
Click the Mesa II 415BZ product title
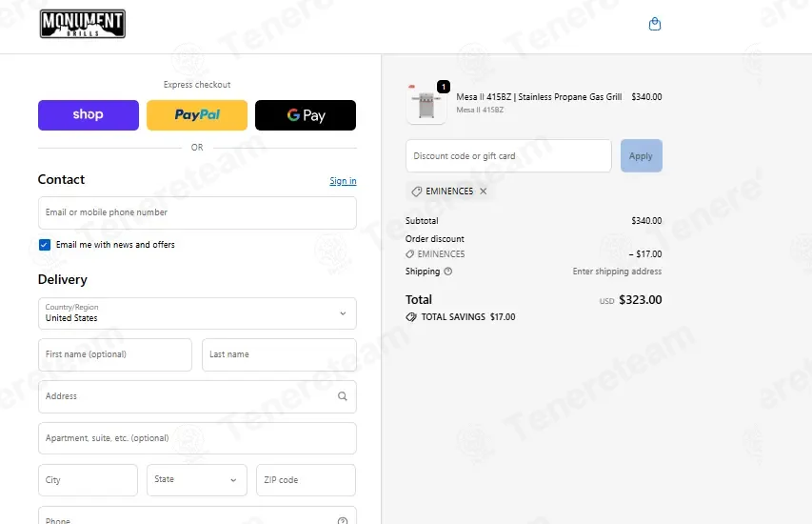539,97
